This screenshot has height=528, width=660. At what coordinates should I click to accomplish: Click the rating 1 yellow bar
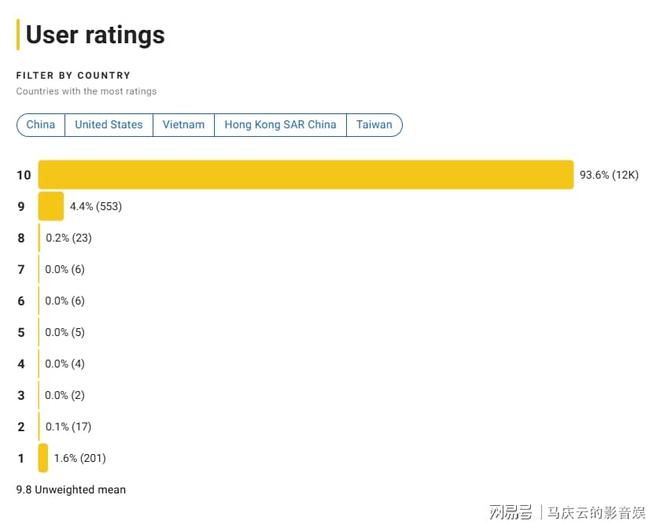click(x=43, y=458)
